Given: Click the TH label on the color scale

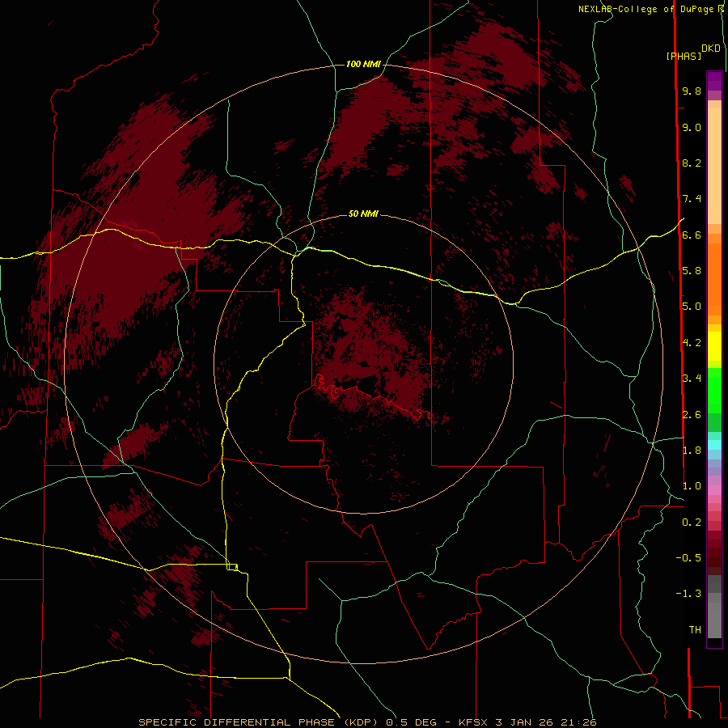Looking at the screenshot, I should coord(695,630).
